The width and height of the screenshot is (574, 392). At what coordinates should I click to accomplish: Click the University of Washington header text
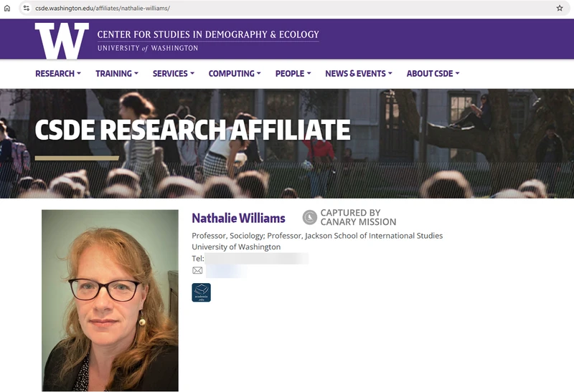coord(148,48)
